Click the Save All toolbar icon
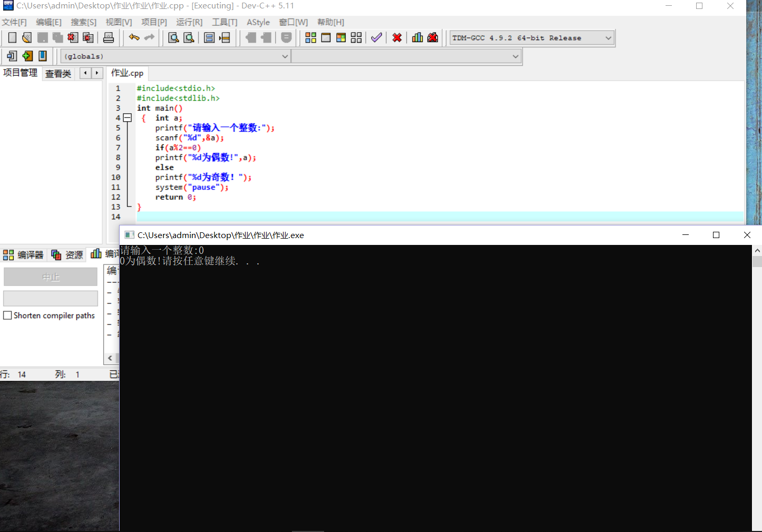The image size is (762, 532). coord(58,38)
